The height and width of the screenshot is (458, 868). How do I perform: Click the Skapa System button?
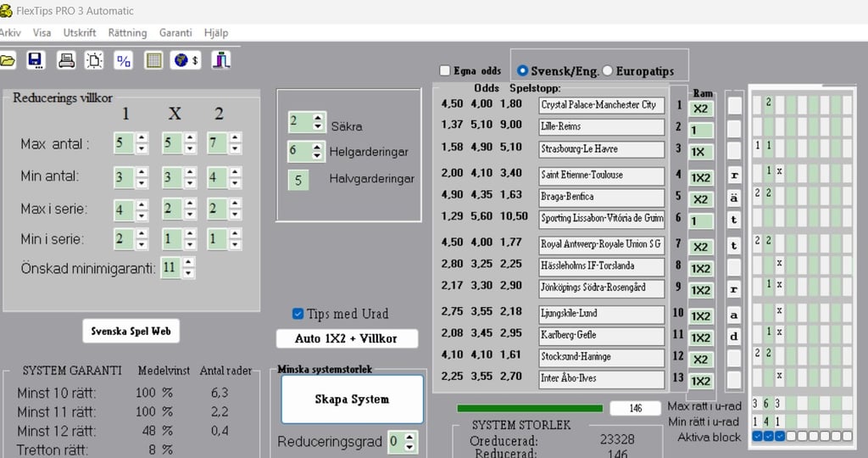[x=352, y=399]
